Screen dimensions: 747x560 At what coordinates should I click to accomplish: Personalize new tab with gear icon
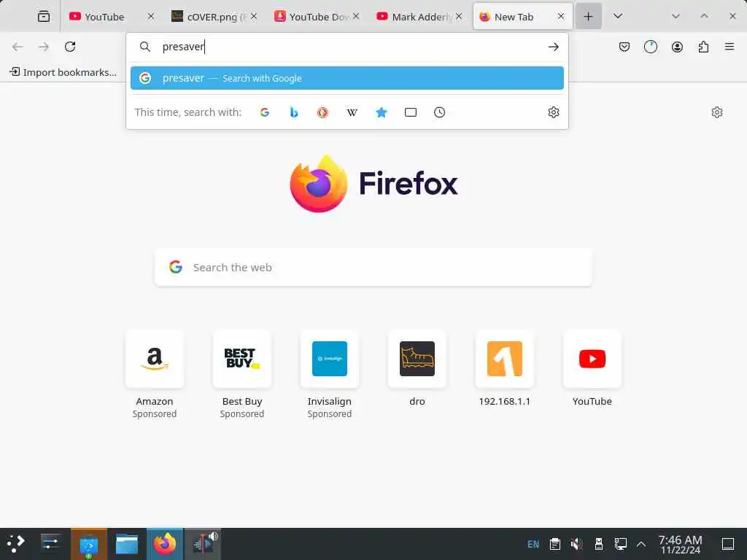[717, 112]
